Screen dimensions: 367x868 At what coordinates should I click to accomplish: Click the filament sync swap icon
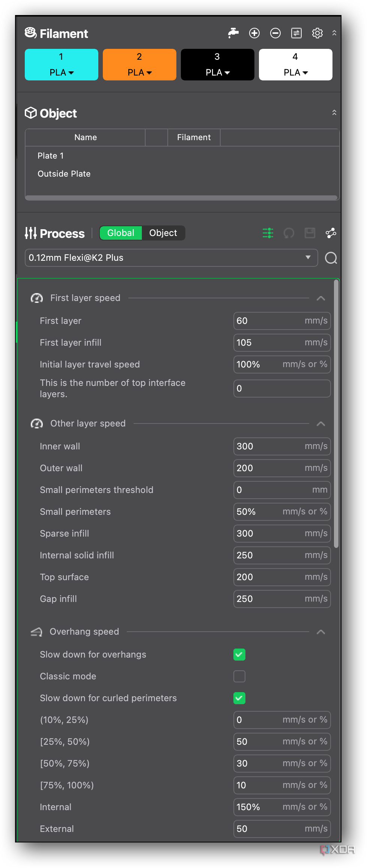pos(296,33)
